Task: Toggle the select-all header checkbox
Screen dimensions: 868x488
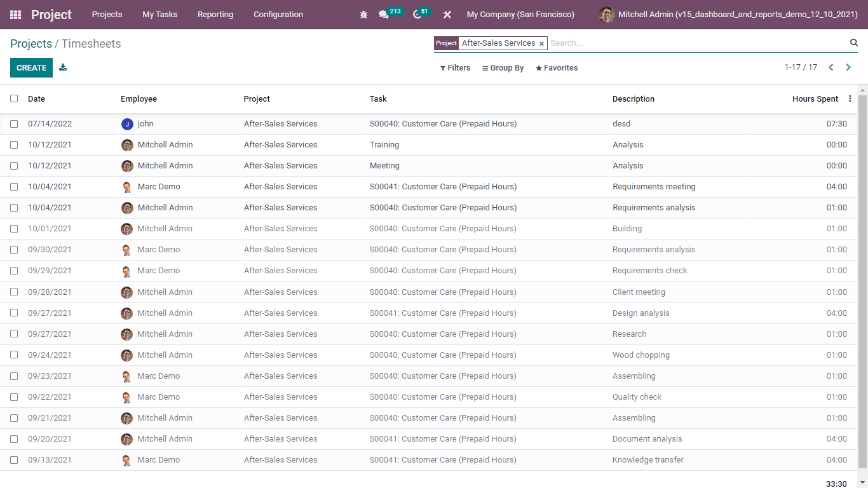Action: pos(14,98)
